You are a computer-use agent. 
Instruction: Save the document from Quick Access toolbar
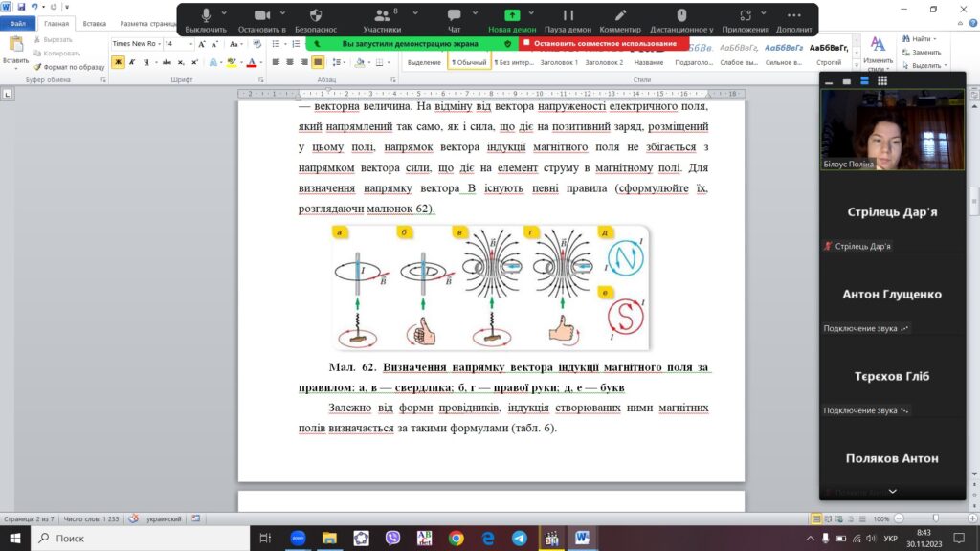tap(21, 7)
